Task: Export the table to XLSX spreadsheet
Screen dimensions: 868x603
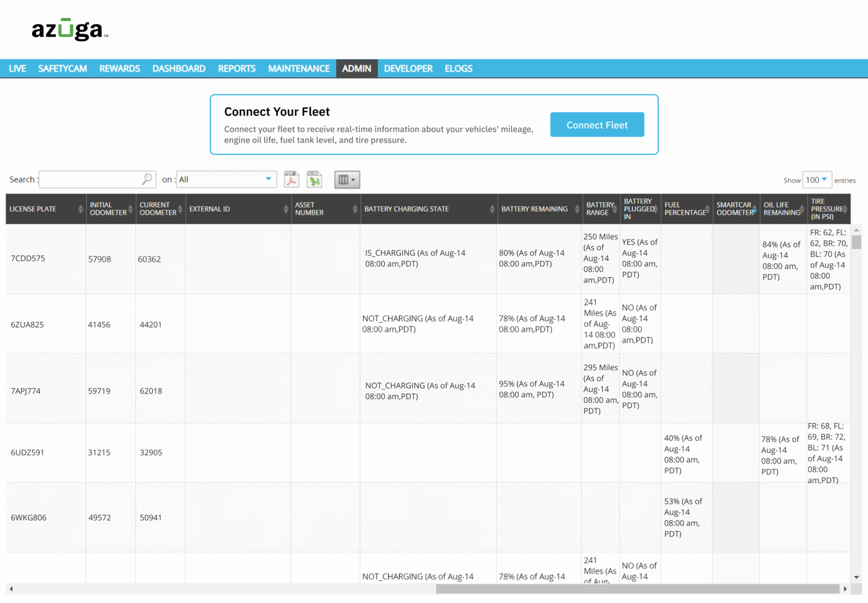Action: [315, 179]
